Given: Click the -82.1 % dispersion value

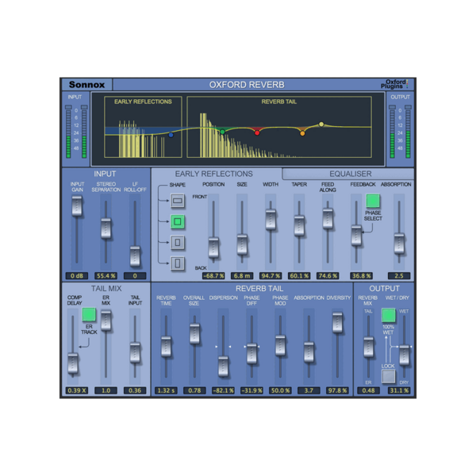Looking at the screenshot, I should click(223, 390).
